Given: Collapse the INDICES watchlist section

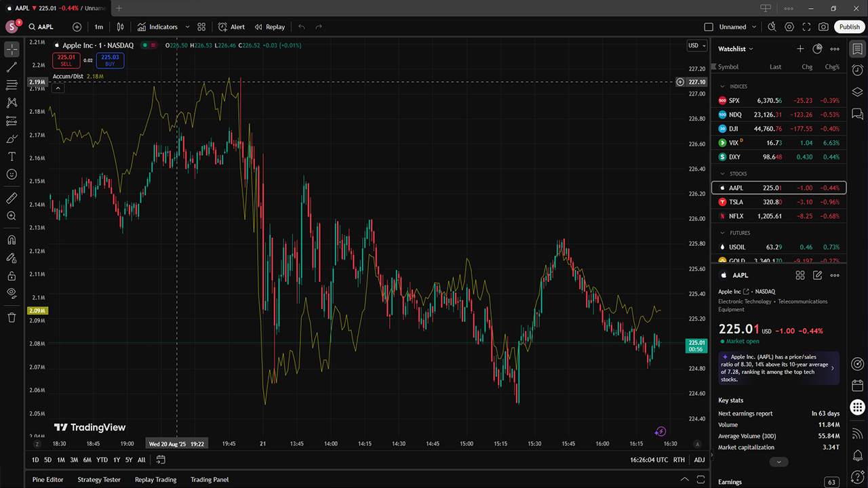Looking at the screenshot, I should pos(722,87).
